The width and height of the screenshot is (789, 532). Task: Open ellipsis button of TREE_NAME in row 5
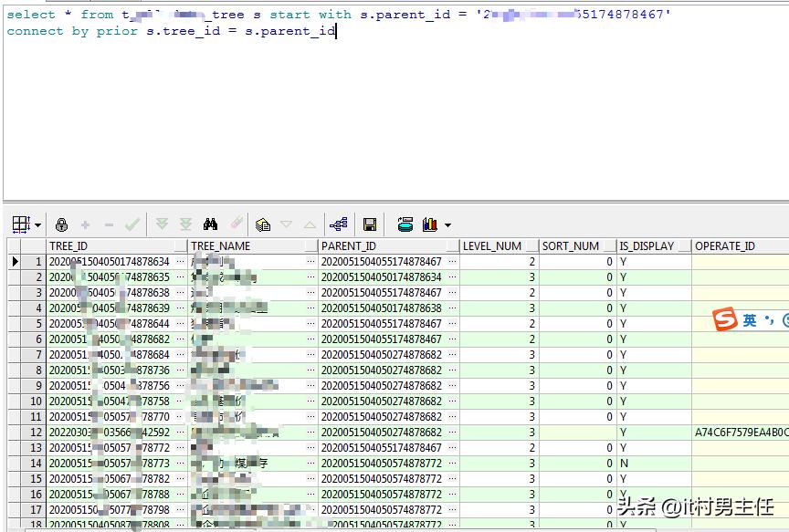[311, 323]
